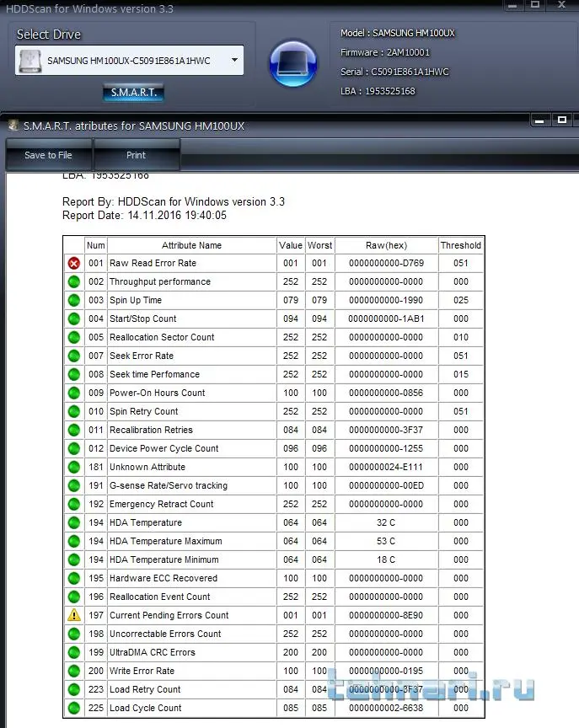Image resolution: width=579 pixels, height=728 pixels.
Task: Click Power-On Hours raw value 0000000000-0856
Action: (x=386, y=393)
